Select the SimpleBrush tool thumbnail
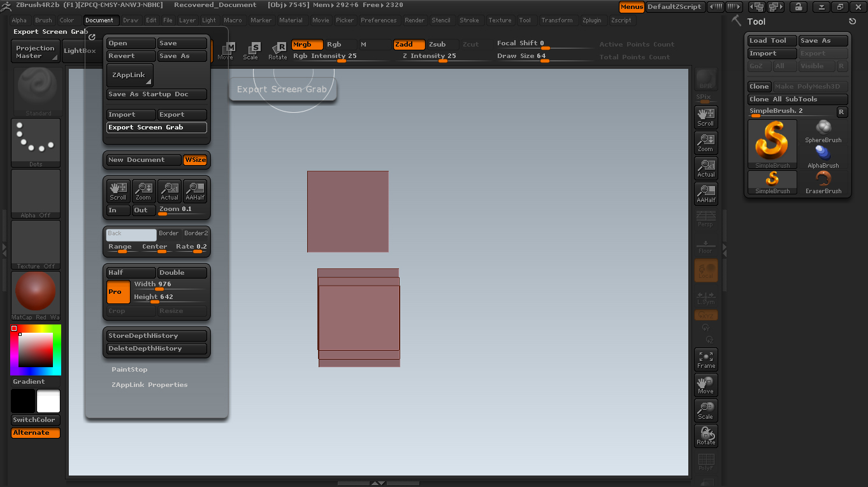The width and height of the screenshot is (868, 487). 772,143
